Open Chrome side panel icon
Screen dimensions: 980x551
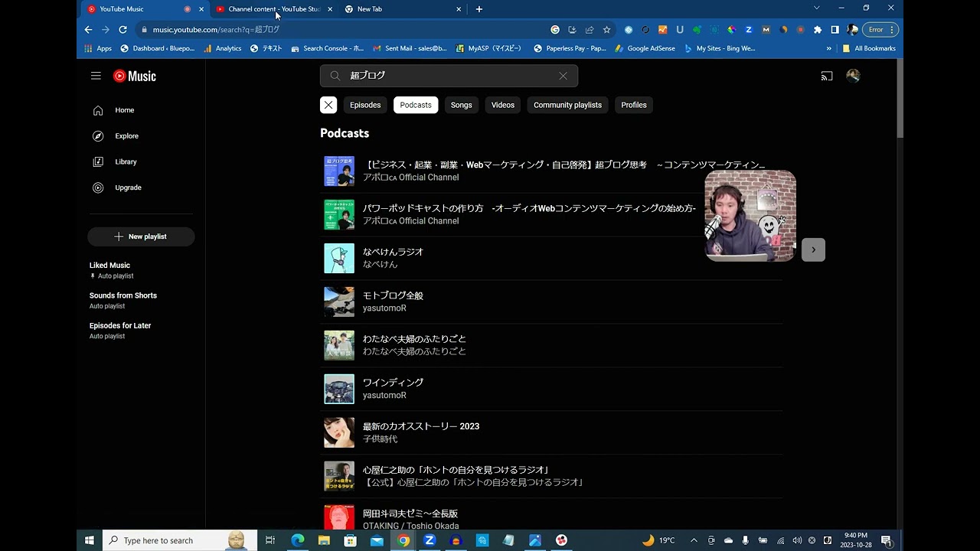pyautogui.click(x=835, y=30)
